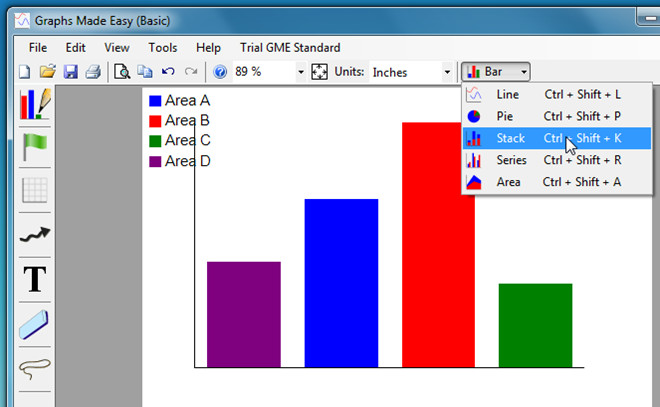The image size is (660, 407).
Task: Click the New document icon
Action: (25, 72)
